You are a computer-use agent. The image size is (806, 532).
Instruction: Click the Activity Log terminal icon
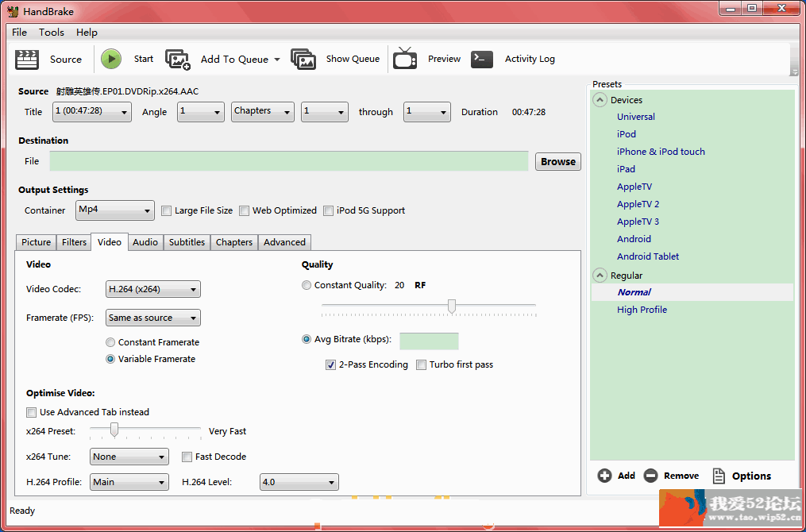pyautogui.click(x=482, y=59)
